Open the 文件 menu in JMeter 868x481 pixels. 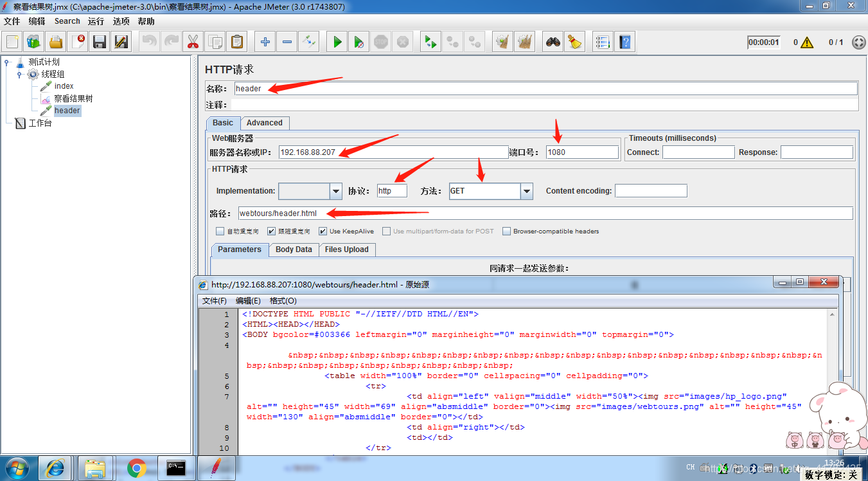coord(12,21)
